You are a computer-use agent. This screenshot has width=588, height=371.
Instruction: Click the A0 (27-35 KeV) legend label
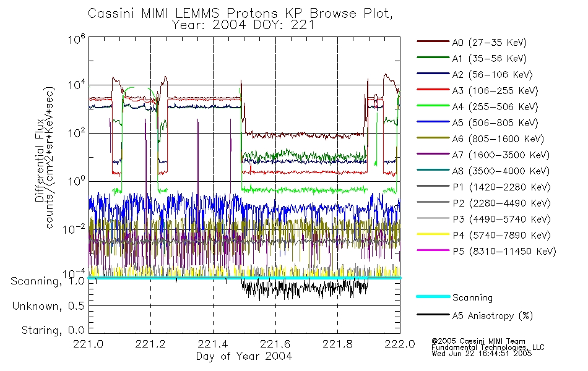click(x=489, y=43)
